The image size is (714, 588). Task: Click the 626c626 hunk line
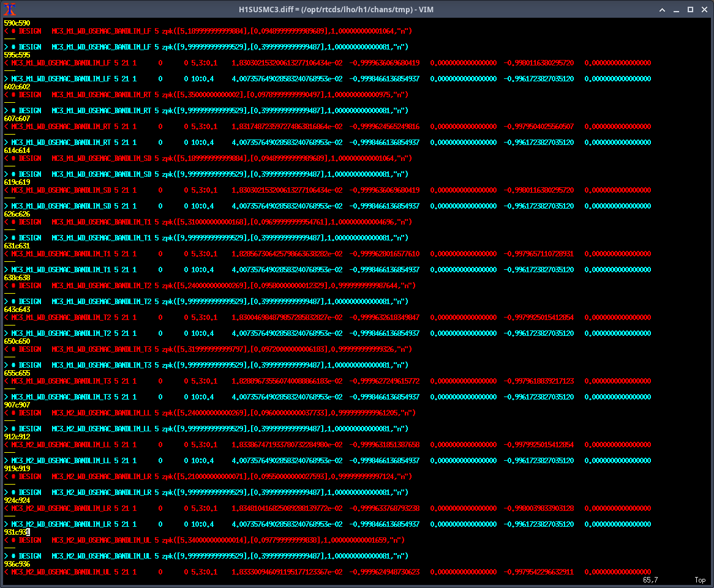click(17, 214)
